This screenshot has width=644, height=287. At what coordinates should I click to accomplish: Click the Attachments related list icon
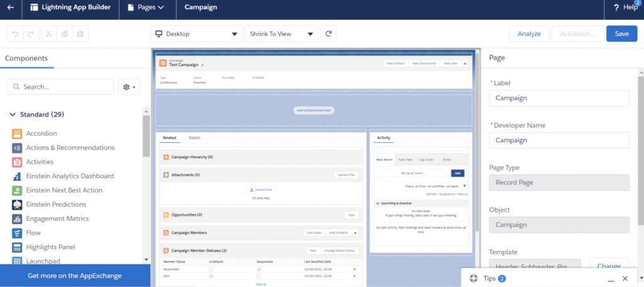point(166,175)
